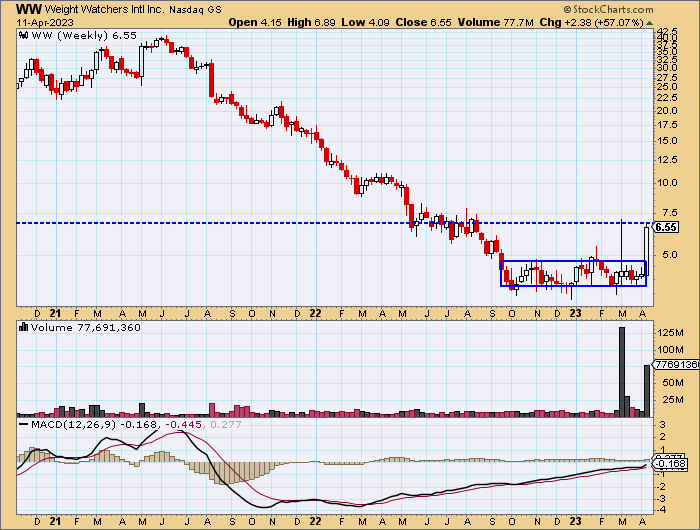Open the StockCharts.com link
This screenshot has width=700, height=530.
(x=608, y=9)
